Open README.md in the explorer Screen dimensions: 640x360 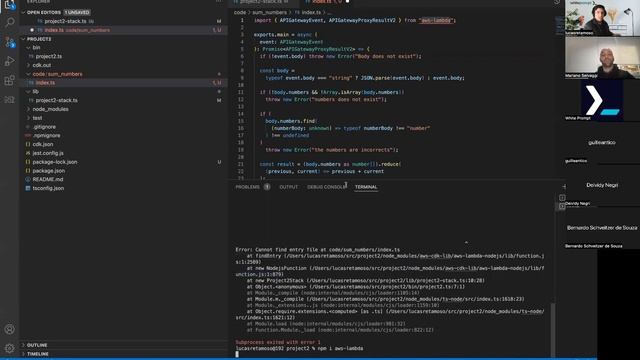[x=47, y=180]
